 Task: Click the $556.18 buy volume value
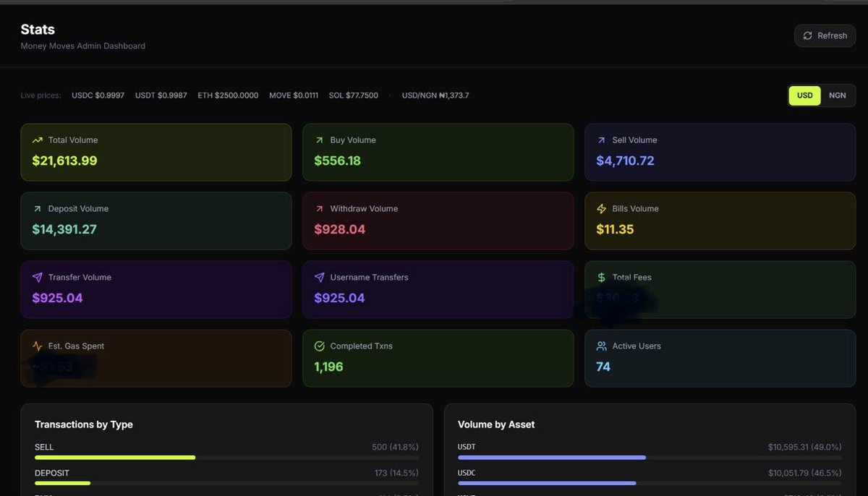pos(337,161)
